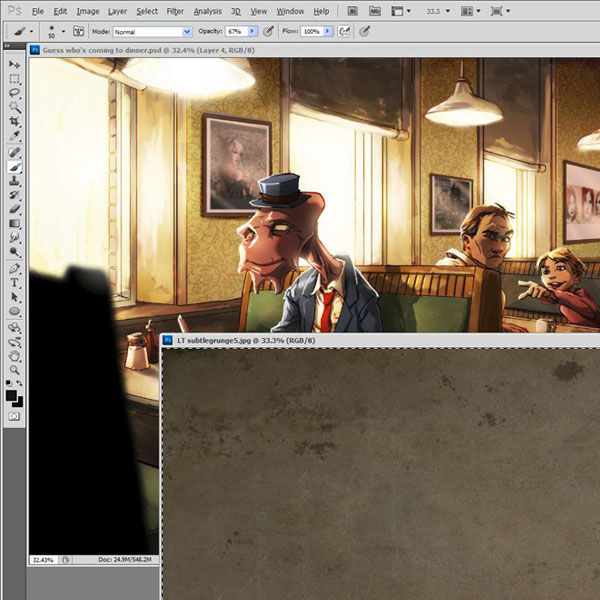Open the Layer menu

[x=117, y=11]
